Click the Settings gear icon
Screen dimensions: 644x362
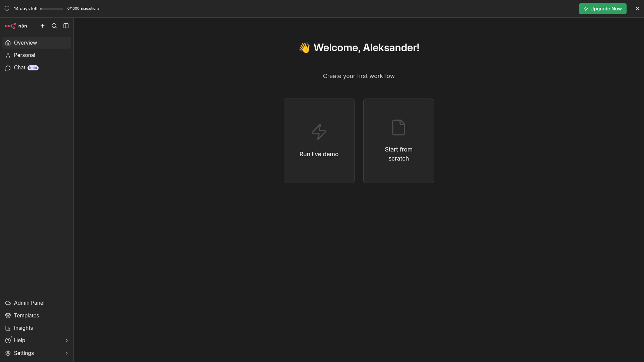click(8, 353)
